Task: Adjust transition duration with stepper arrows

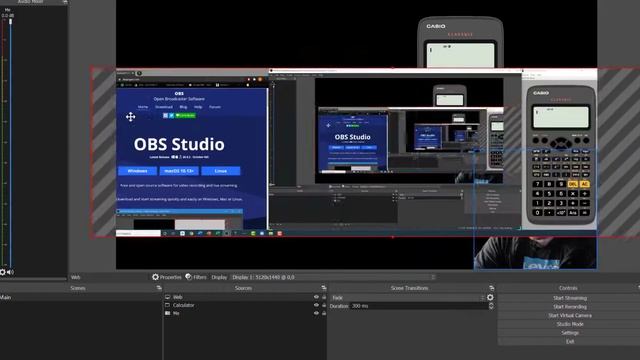Action: [491, 306]
